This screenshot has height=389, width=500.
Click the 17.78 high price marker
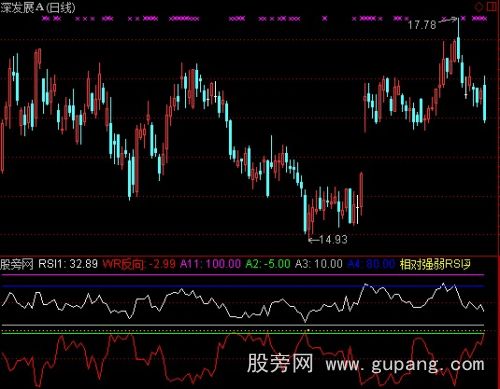(x=422, y=25)
